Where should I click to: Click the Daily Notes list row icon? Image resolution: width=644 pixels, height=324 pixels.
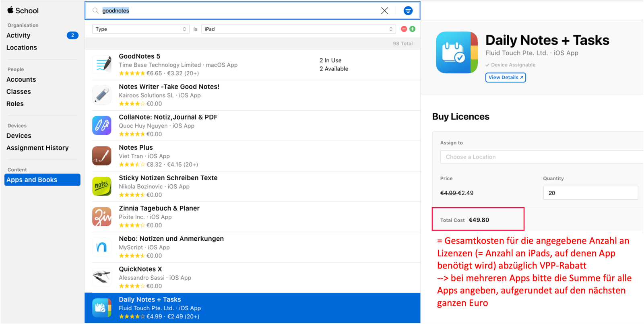point(102,308)
